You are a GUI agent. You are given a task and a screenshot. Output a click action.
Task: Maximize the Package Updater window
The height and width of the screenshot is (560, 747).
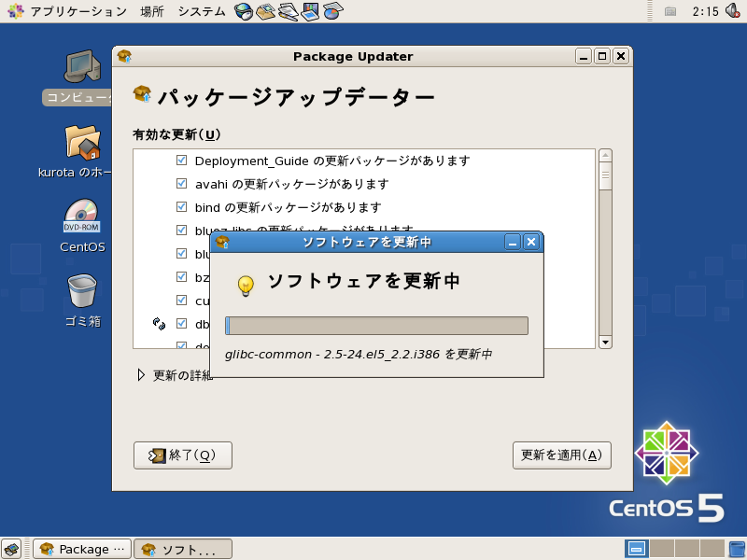coord(602,57)
